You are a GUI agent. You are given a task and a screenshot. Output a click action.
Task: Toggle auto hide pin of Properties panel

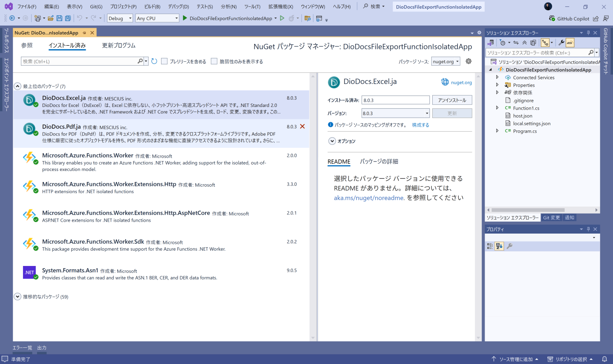(588, 229)
